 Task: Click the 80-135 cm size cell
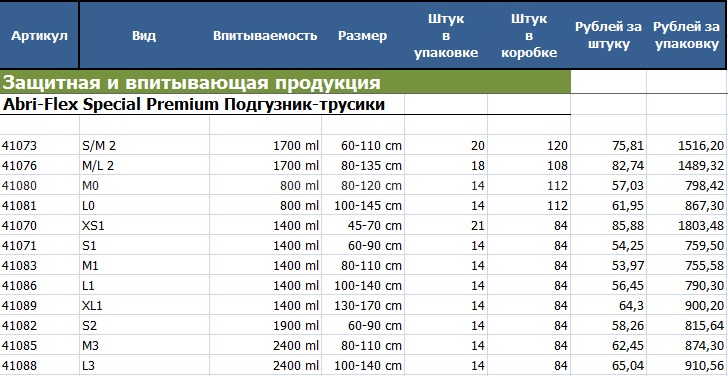tap(363, 166)
